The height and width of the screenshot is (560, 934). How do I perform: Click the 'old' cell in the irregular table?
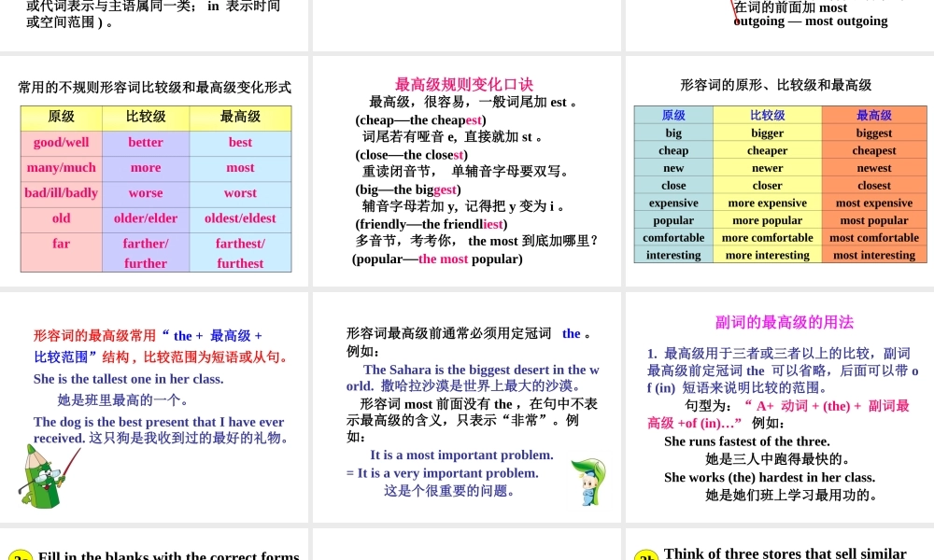point(62,219)
